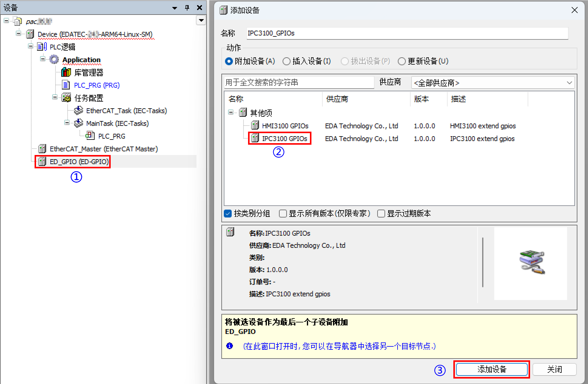
Task: Select IPC3100 GPIOs in the device list
Action: click(285, 138)
